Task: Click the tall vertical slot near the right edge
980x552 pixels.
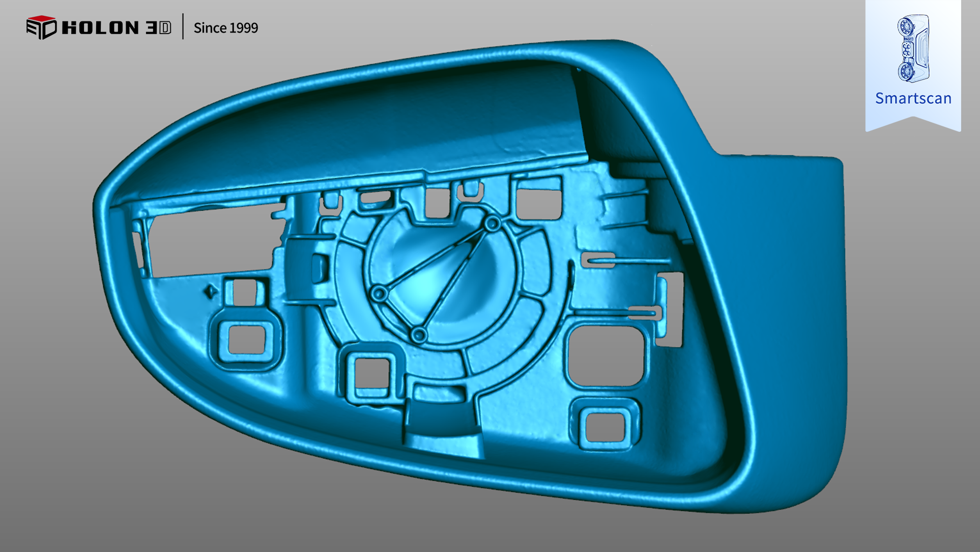Action: pyautogui.click(x=675, y=308)
